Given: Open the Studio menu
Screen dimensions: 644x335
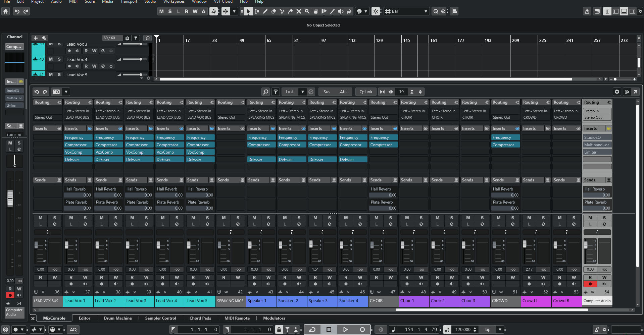Looking at the screenshot, I should pyautogui.click(x=150, y=2).
